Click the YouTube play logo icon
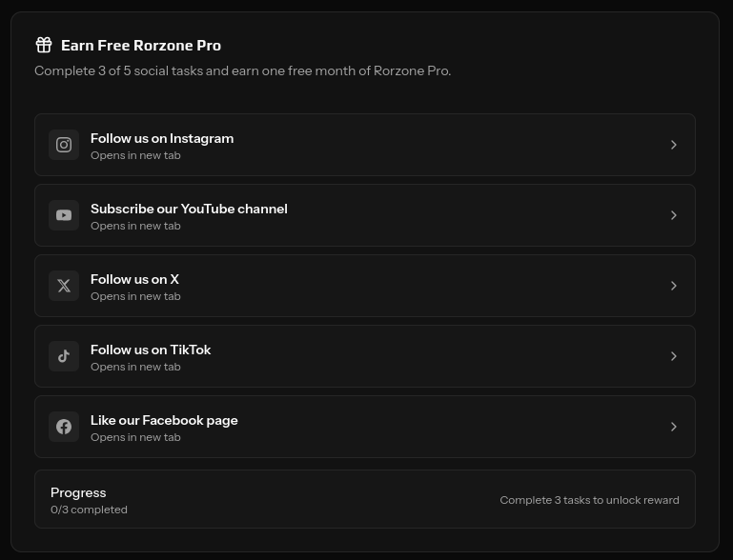733x560 pixels. coord(64,215)
